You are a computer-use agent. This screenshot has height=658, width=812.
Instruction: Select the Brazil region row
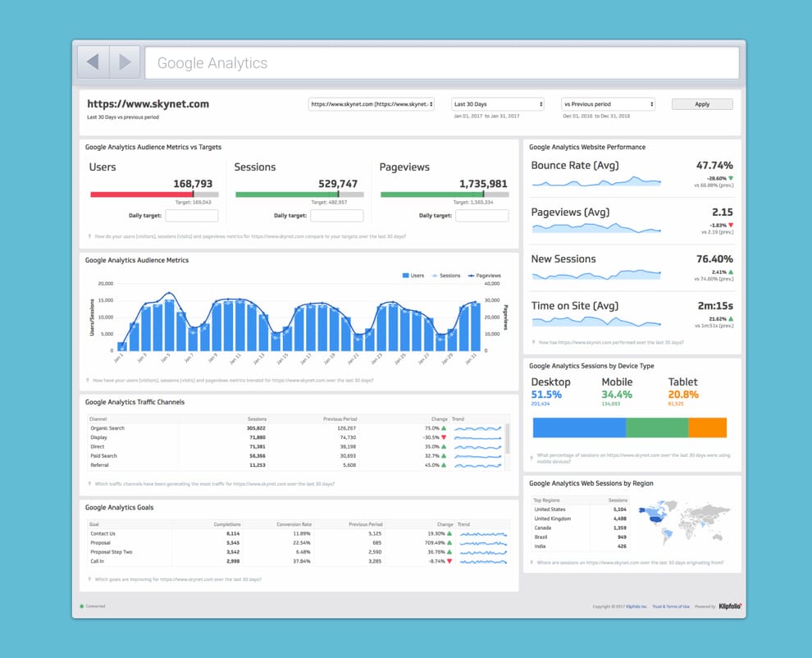click(x=580, y=537)
